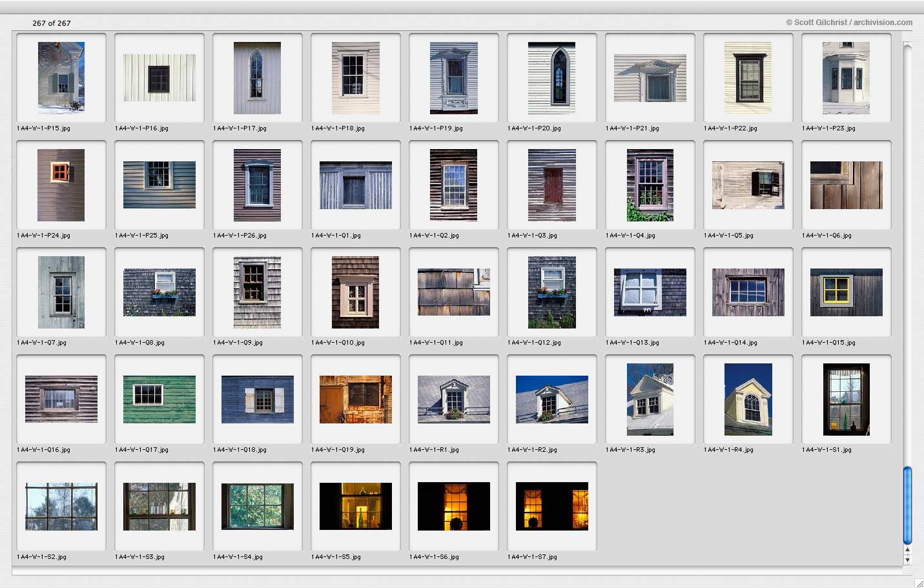Click the filename label 1A4-W-1-Q1.jpg
This screenshot has width=924, height=588.
coord(336,236)
